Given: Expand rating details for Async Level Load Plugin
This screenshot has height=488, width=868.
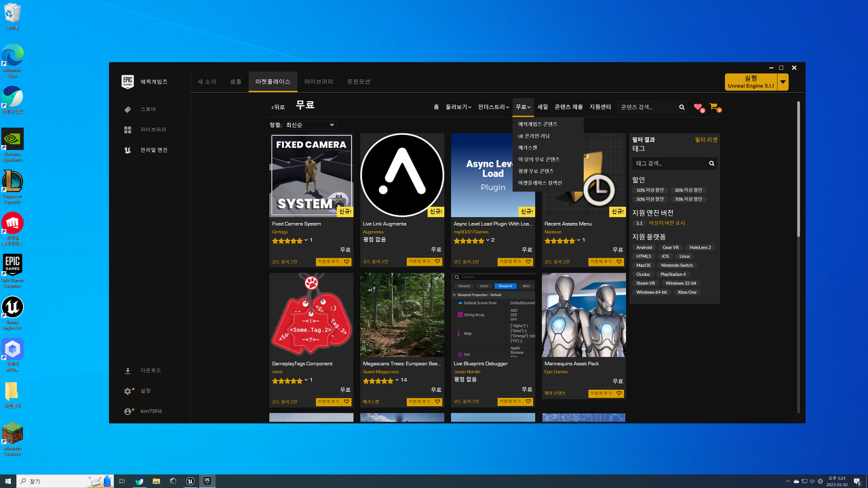Looking at the screenshot, I should pos(488,240).
